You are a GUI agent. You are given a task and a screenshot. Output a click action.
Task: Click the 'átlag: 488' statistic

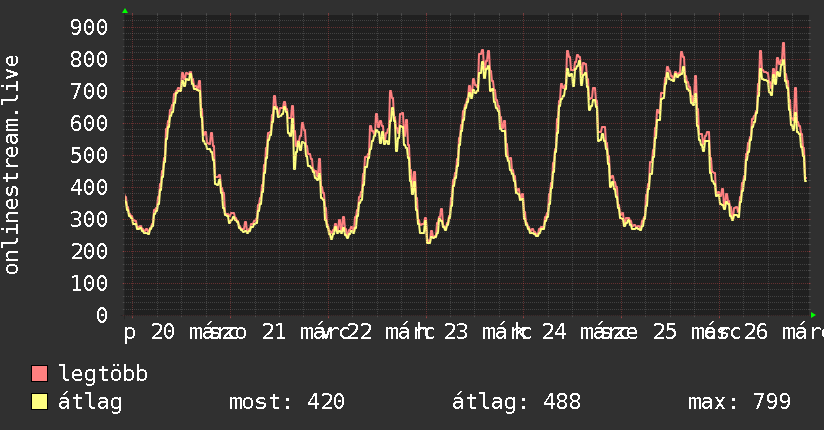pos(517,402)
